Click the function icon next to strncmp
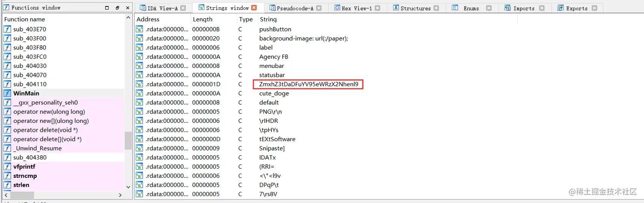 click(x=7, y=176)
